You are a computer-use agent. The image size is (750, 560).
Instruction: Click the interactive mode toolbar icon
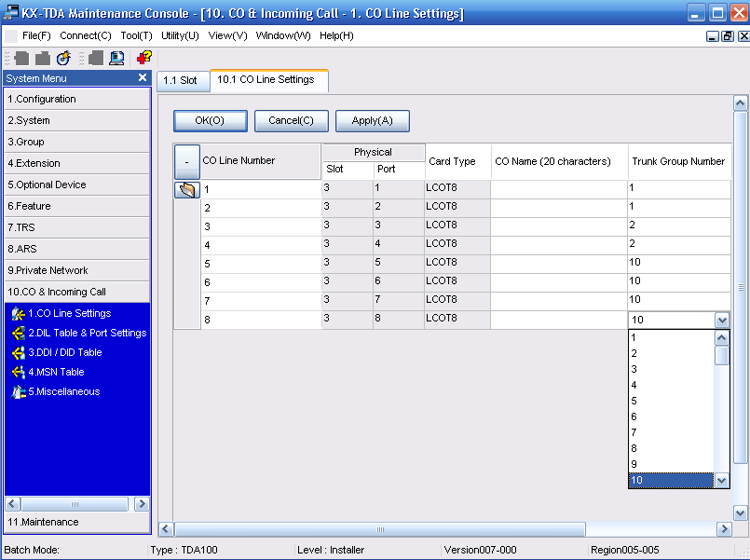(x=63, y=58)
